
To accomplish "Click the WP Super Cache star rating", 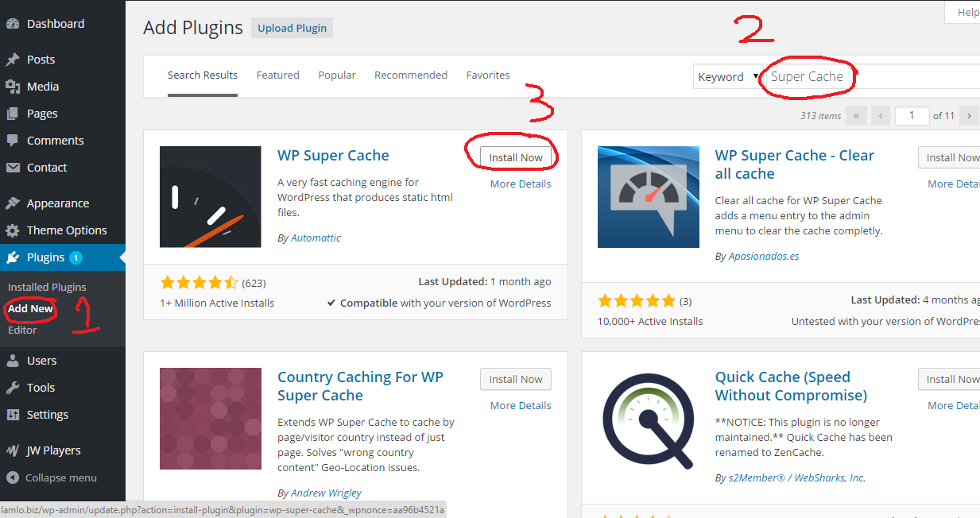I will [199, 282].
